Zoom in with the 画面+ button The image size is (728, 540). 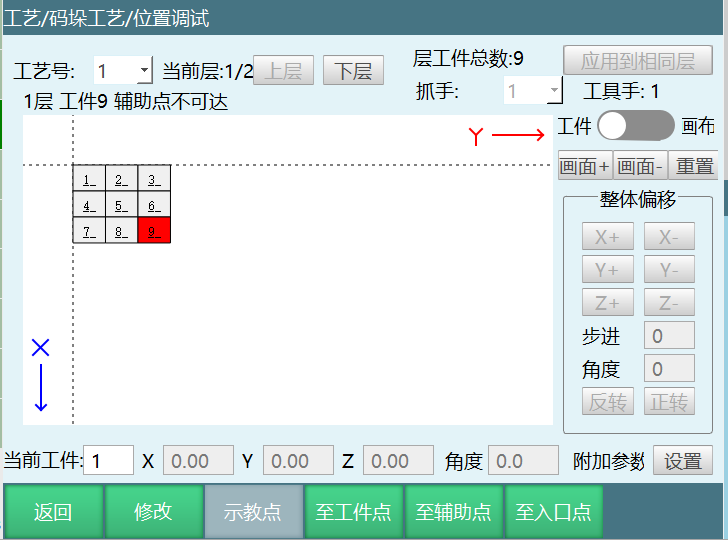point(584,165)
